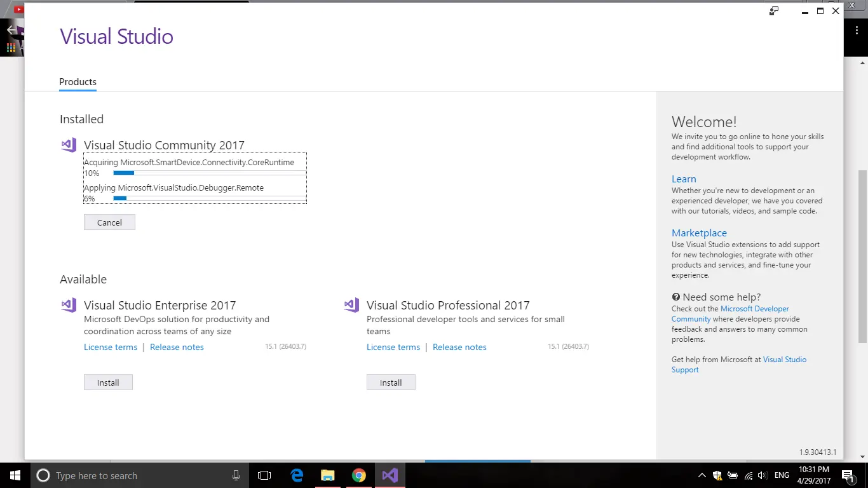
Task: Click the scroll-up arrow of the Chrome window's scrollbar
Action: (863, 63)
